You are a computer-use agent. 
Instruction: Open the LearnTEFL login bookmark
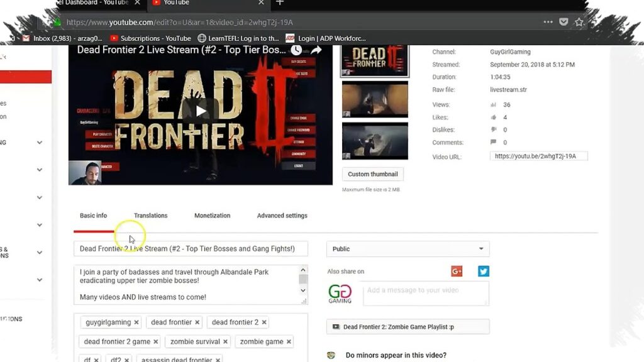238,38
